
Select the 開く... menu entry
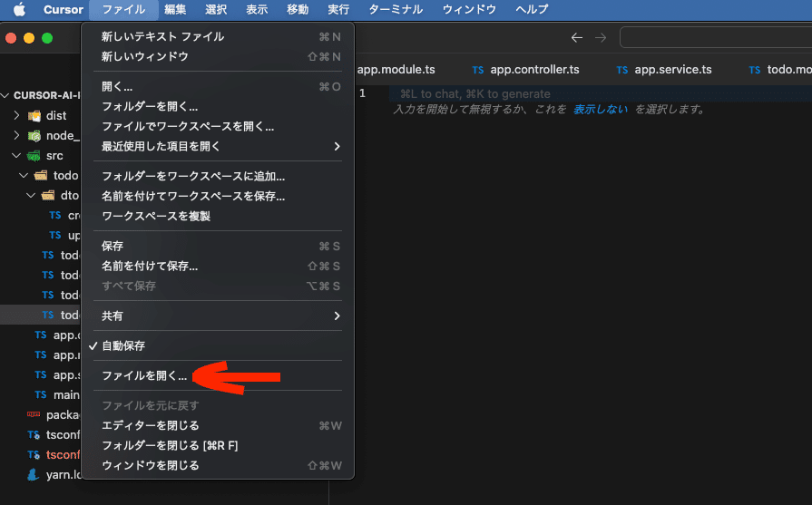[x=218, y=86]
